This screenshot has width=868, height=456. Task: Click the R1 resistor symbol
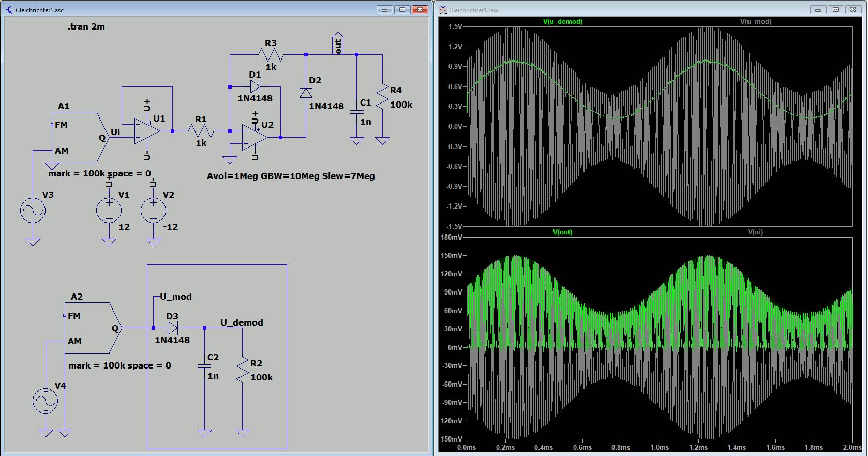coord(201,131)
